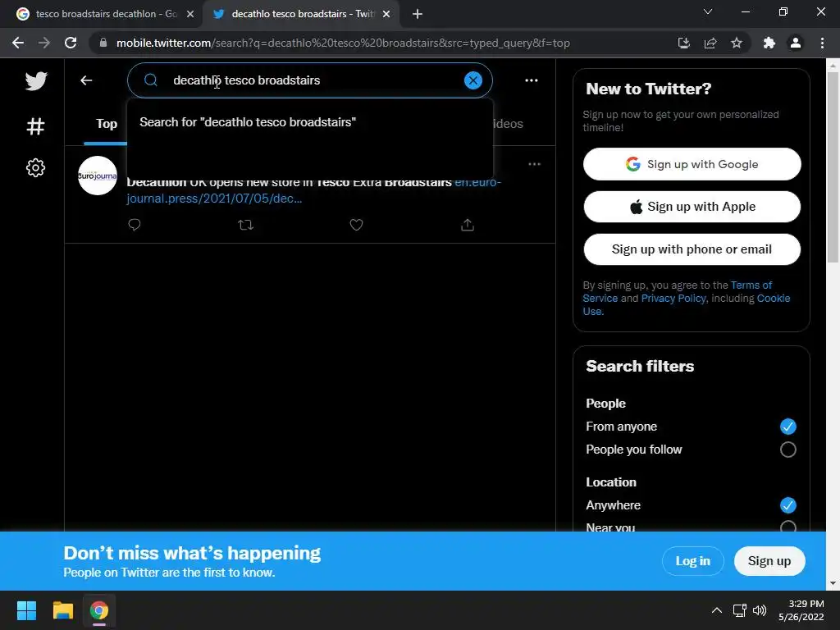Viewport: 840px width, 630px height.
Task: Switch to tesco broadstairs decathlon Google tab
Action: (105, 14)
